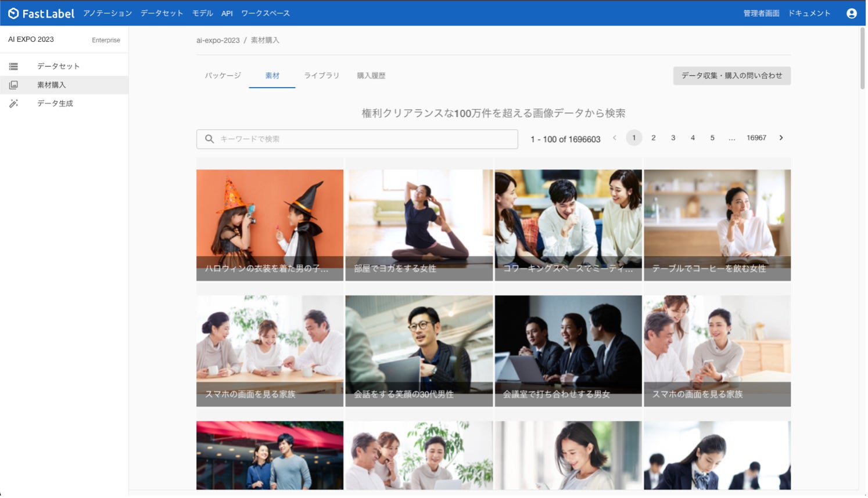Open the 部屋でヨガをする女性 thumbnail
Screen dimensions: 868x498
[x=420, y=226]
